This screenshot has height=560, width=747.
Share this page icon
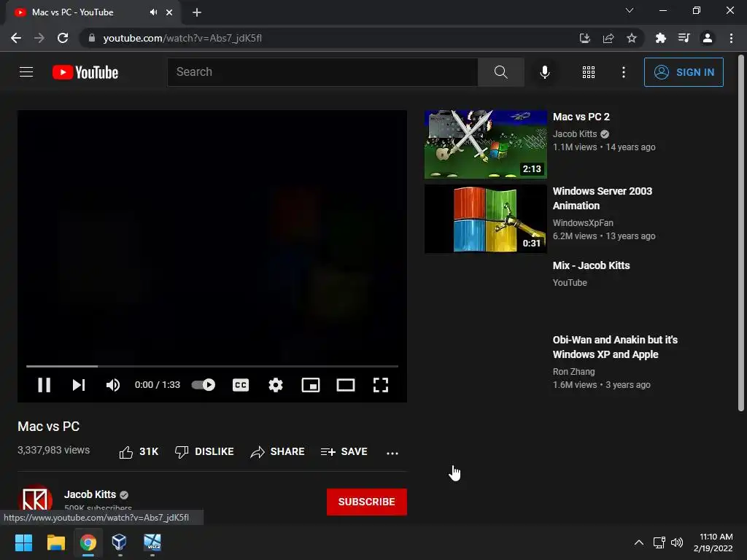click(608, 38)
